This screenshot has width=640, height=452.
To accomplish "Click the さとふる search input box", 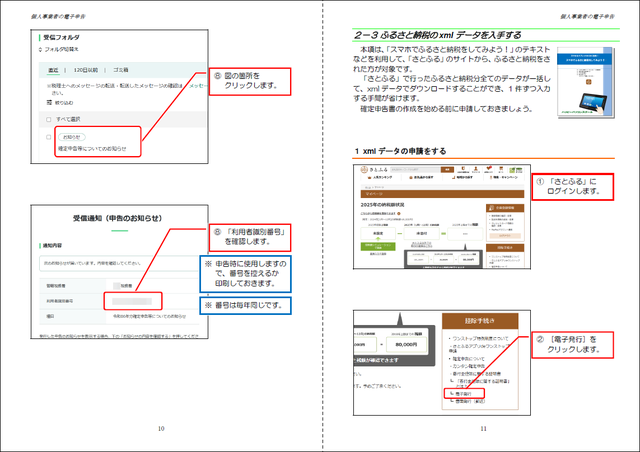I will [415, 169].
